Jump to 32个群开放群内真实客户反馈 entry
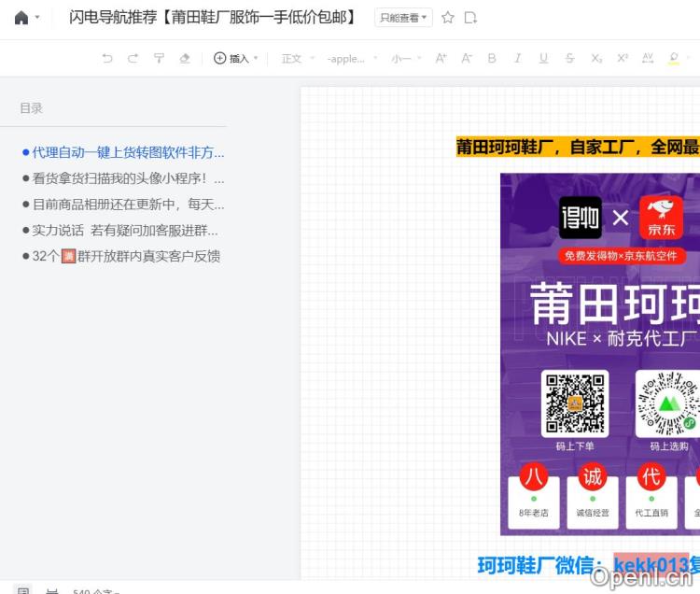This screenshot has height=594, width=700. pyautogui.click(x=121, y=256)
